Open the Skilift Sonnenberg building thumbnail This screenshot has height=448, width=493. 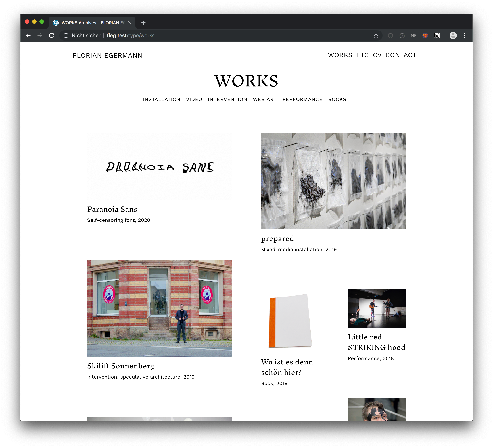coord(159,308)
